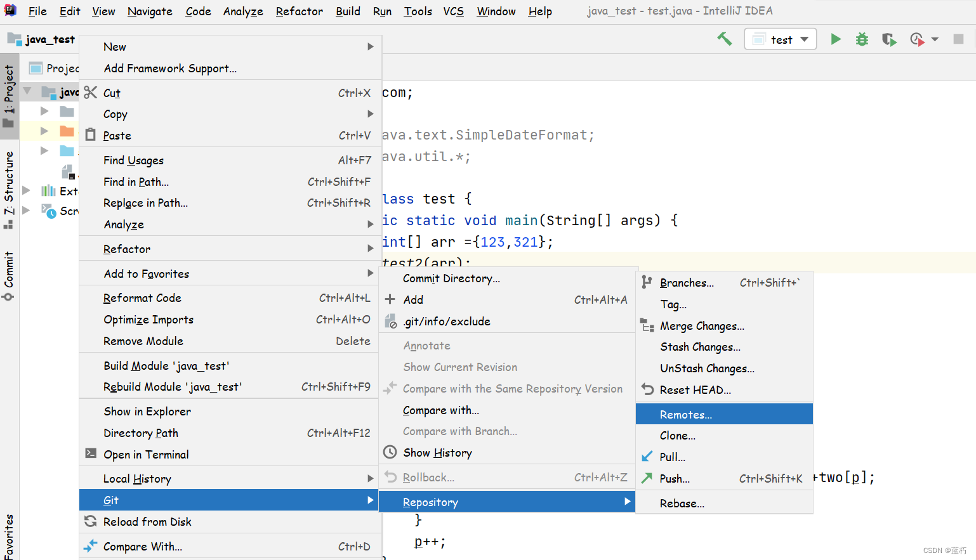Screen dimensions: 976x560
Task: Select Find in Path... entry
Action: point(231,182)
